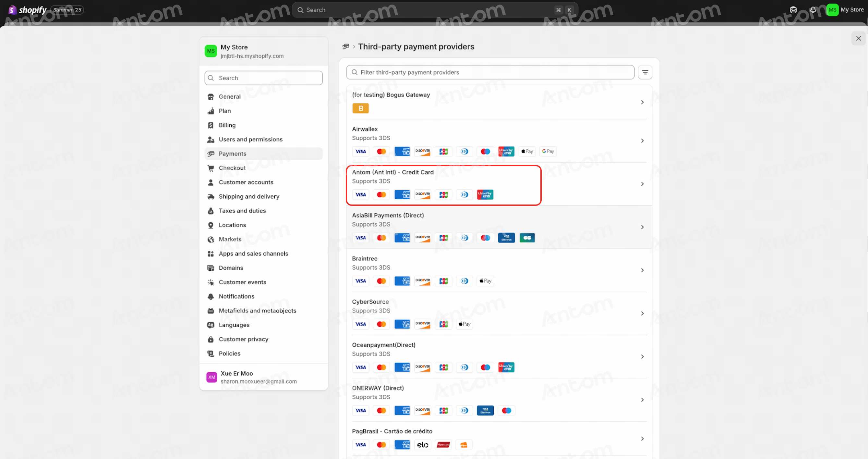
Task: Go to Billing settings
Action: 263,125
